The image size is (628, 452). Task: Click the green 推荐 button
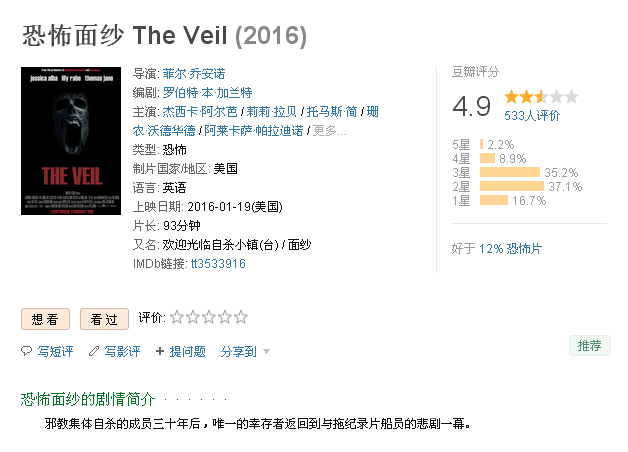pyautogui.click(x=590, y=346)
